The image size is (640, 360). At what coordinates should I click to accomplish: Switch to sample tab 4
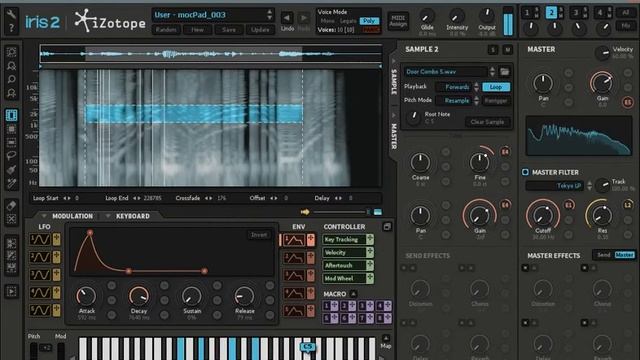coord(600,13)
